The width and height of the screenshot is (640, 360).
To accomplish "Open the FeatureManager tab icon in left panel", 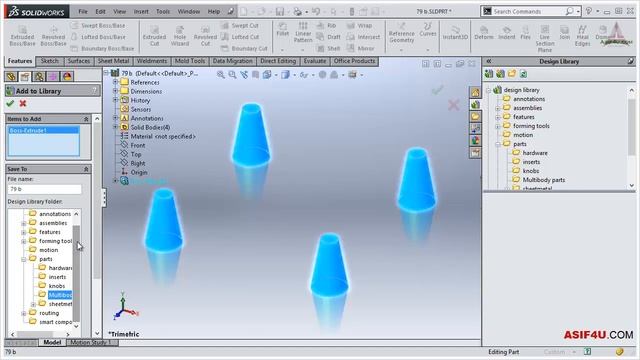I will click(x=11, y=76).
